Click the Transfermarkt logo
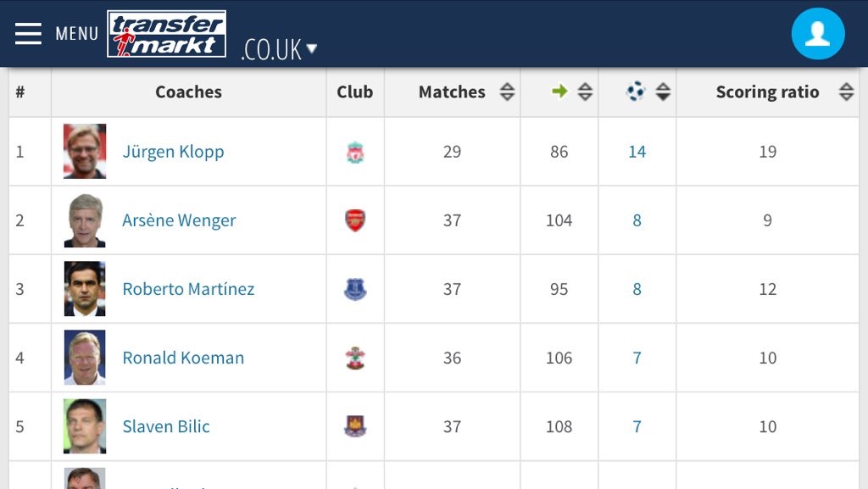Image resolution: width=868 pixels, height=489 pixels. [x=167, y=34]
